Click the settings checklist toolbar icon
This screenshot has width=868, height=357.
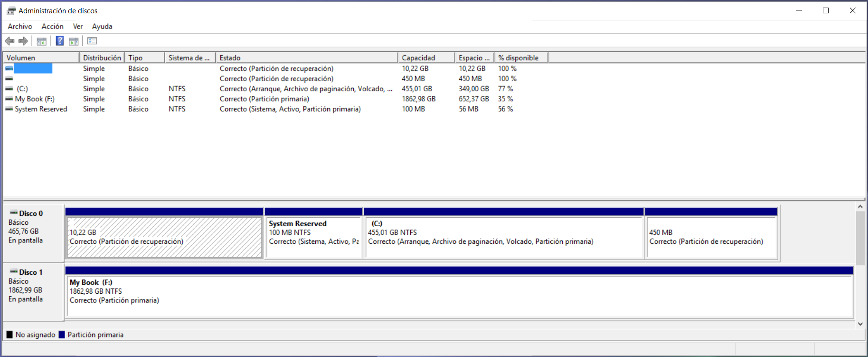(x=92, y=41)
